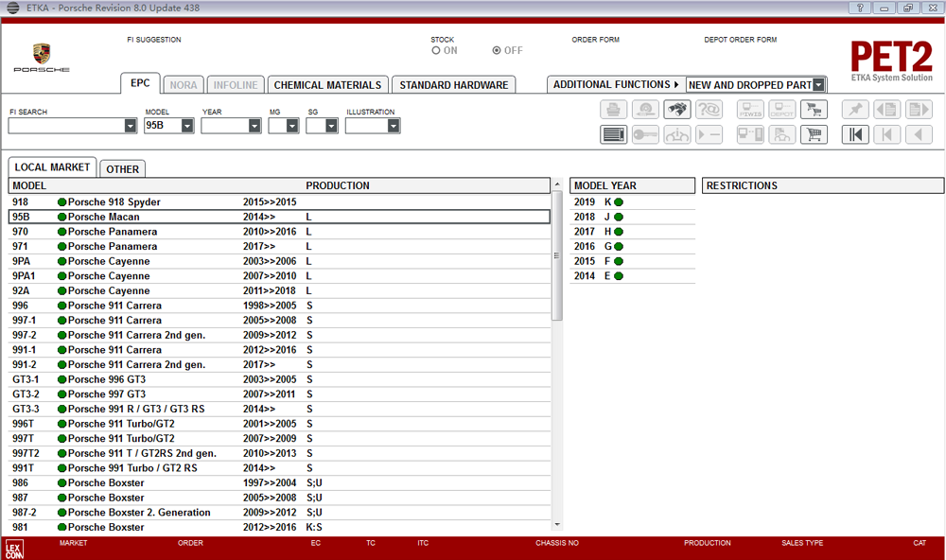Click the next document page icon
Screen dimensions: 946x560
point(919,110)
